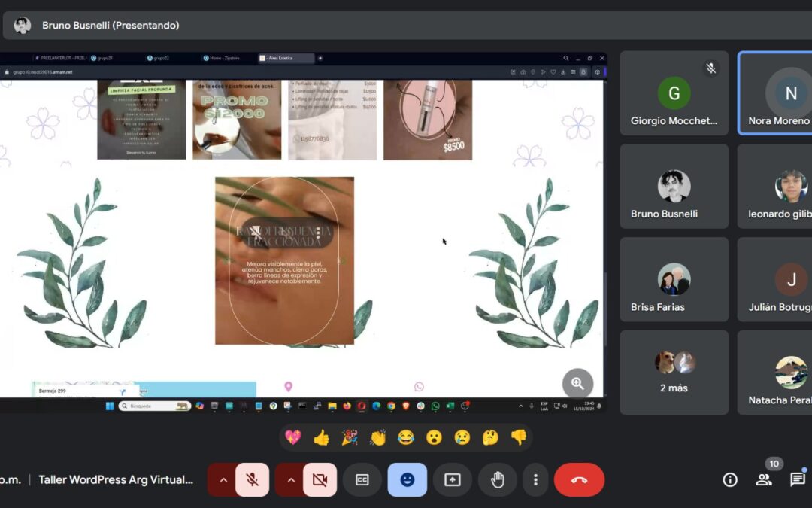Open the price list image card
The image size is (812, 508).
pos(332,119)
